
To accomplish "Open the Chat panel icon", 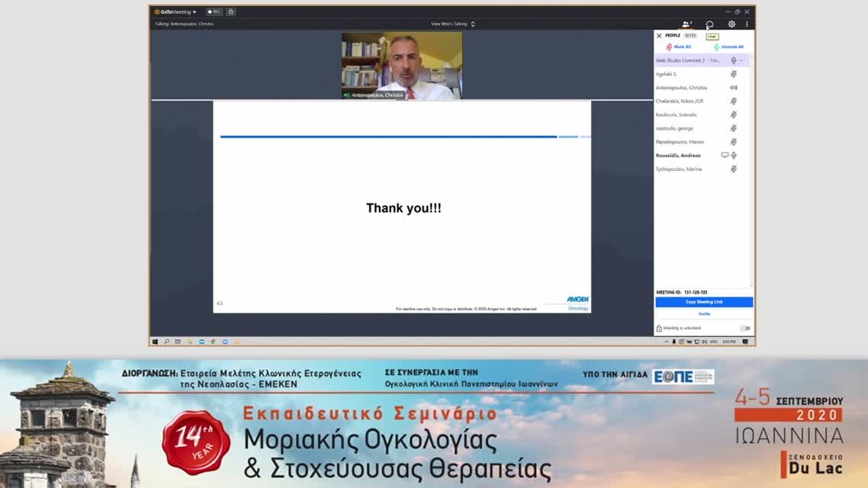I will (x=709, y=24).
